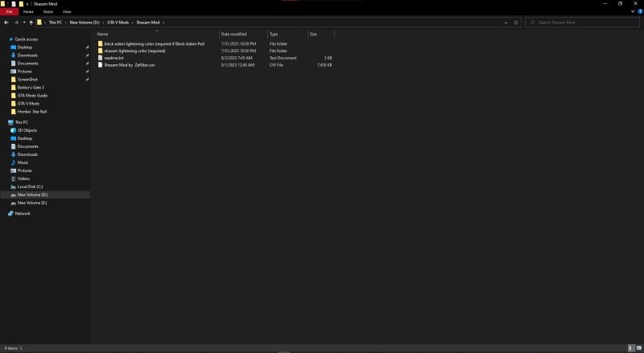Open Baldur's Gate 3 folder in sidebar
This screenshot has height=353, width=644.
coord(31,88)
